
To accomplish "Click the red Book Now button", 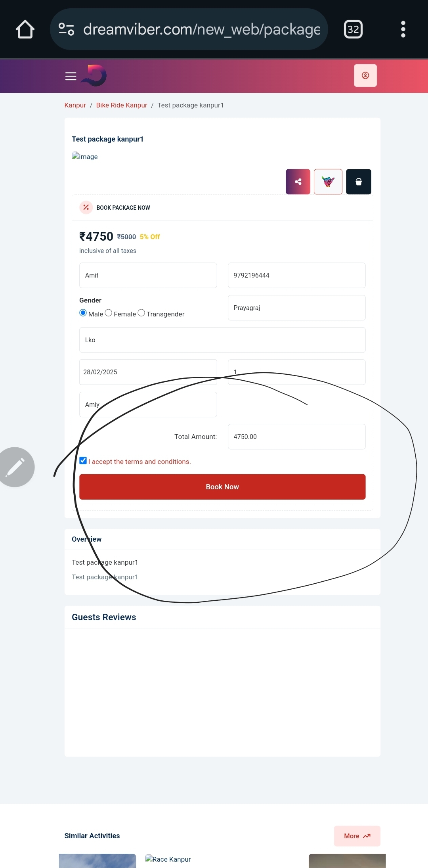I will 222,487.
